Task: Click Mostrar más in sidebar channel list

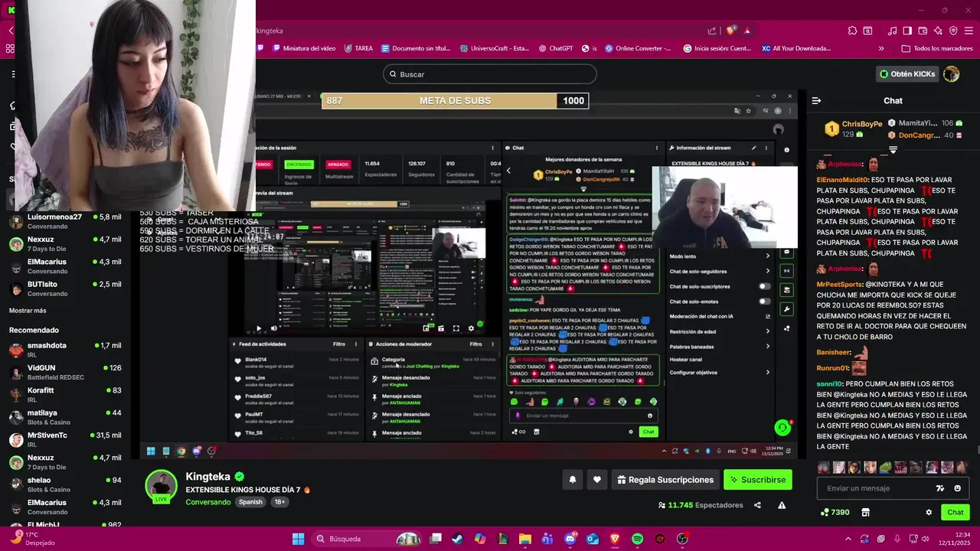Action: point(28,311)
